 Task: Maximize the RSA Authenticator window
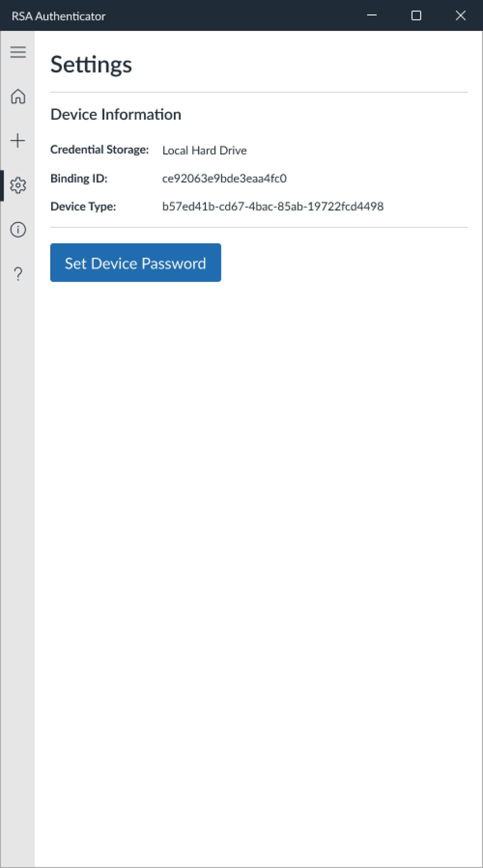coord(416,15)
